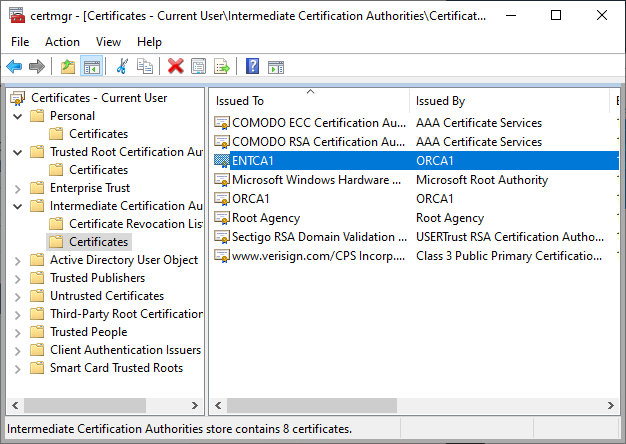Click the Copy toolbar icon
This screenshot has height=444, width=626.
145,66
